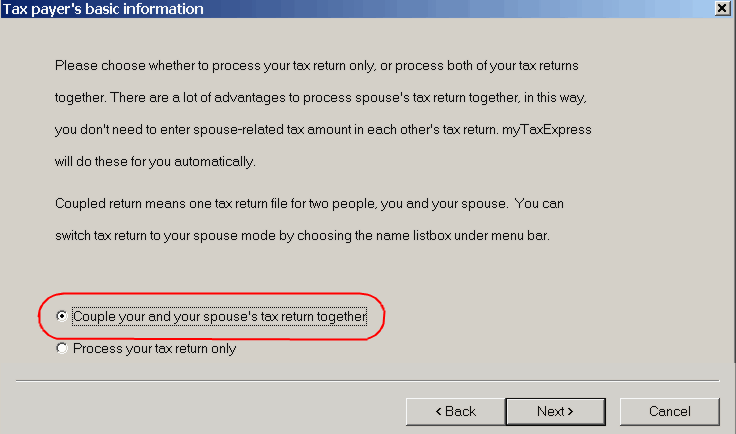Click the "Process your tax return only" label text
This screenshot has width=736, height=434.
(x=154, y=349)
